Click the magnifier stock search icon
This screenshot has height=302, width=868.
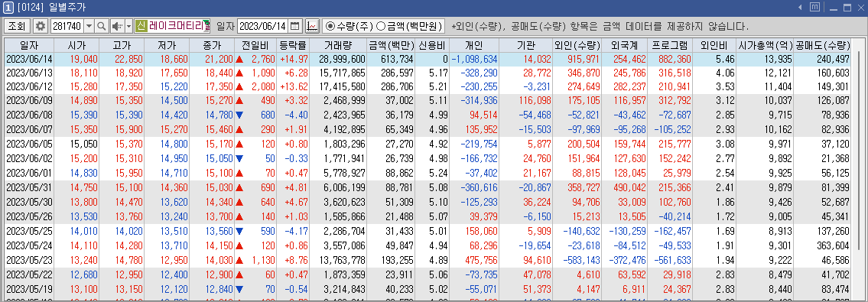pos(101,26)
